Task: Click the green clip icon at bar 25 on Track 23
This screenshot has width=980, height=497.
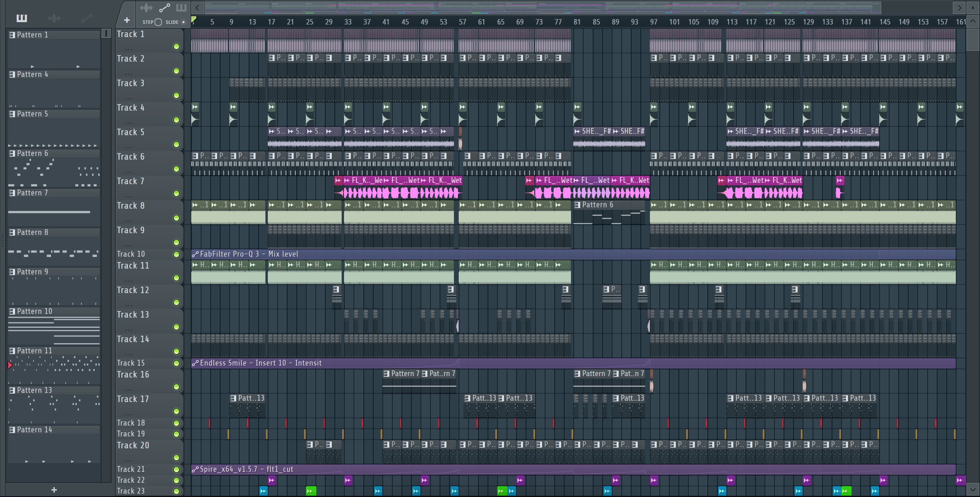Action: pyautogui.click(x=311, y=491)
